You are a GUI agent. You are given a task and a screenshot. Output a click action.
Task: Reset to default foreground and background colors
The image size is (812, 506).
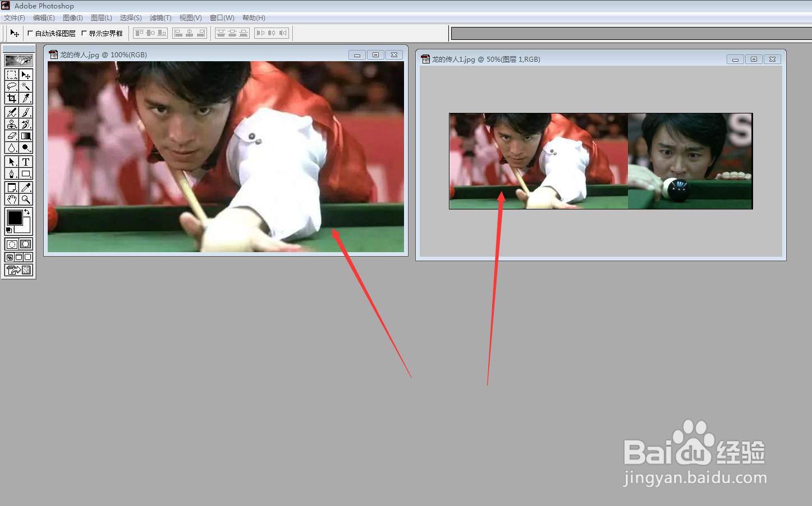8,230
